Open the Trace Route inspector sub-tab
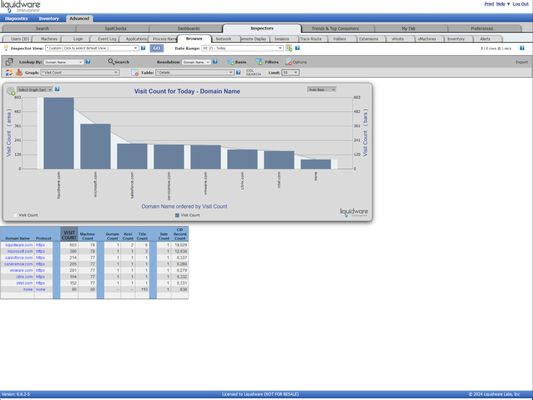Viewport: 533px width, 400px height. pyautogui.click(x=311, y=39)
